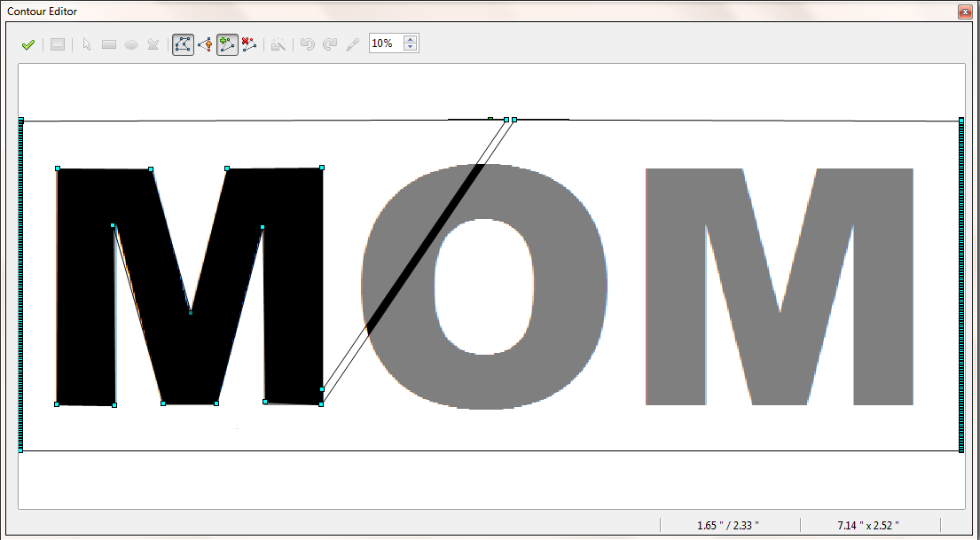980x540 pixels.
Task: Increase percentage with the up spinner arrow
Action: pos(411,39)
